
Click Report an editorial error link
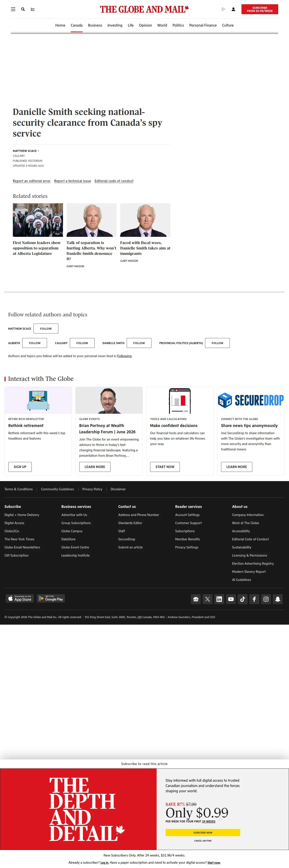click(x=32, y=181)
